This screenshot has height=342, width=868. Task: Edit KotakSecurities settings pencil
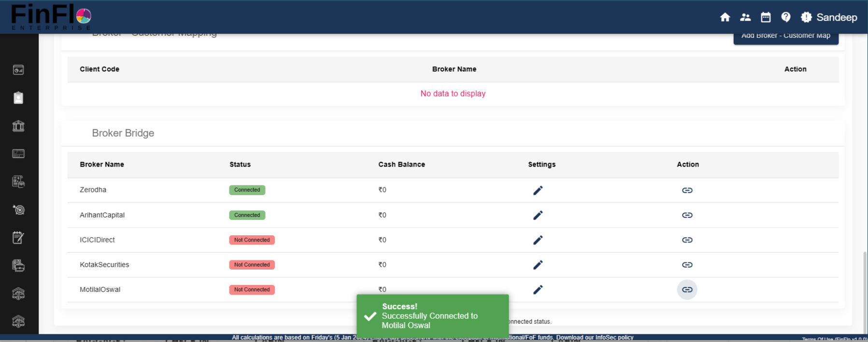(x=538, y=265)
